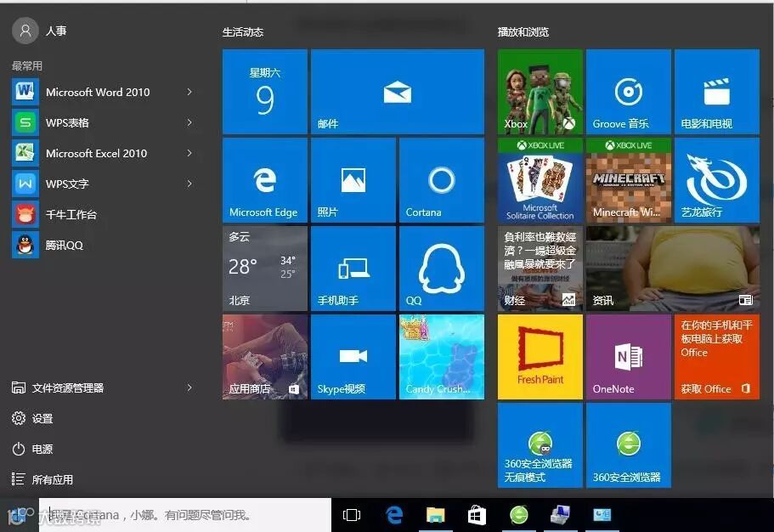Expand the jump list arrow for Microsoft Excel 2010
This screenshot has width=774, height=532.
tap(189, 153)
